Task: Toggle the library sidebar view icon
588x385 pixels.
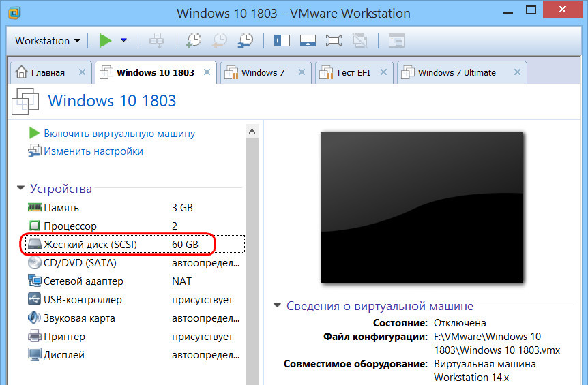Action: coord(282,40)
